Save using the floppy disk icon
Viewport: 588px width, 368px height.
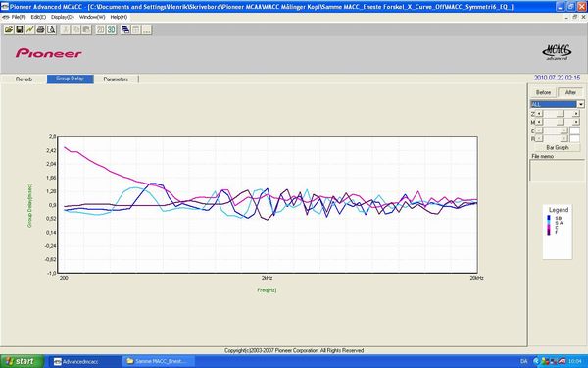[x=20, y=29]
